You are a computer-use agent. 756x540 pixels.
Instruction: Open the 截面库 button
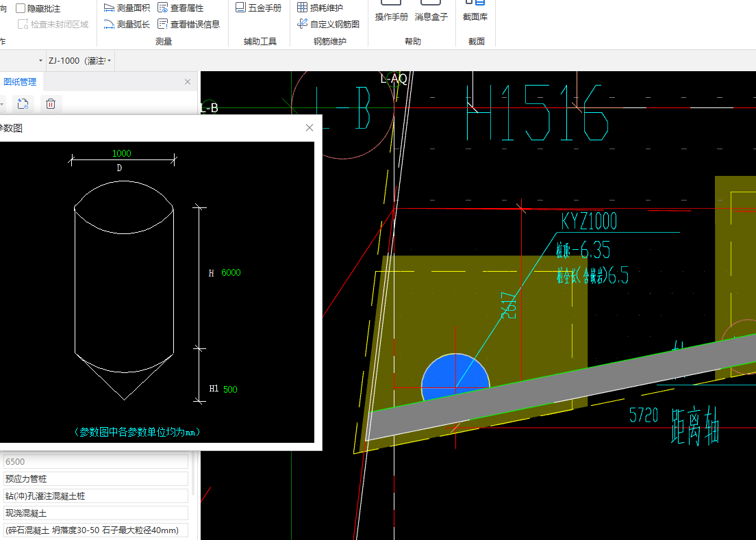click(475, 11)
